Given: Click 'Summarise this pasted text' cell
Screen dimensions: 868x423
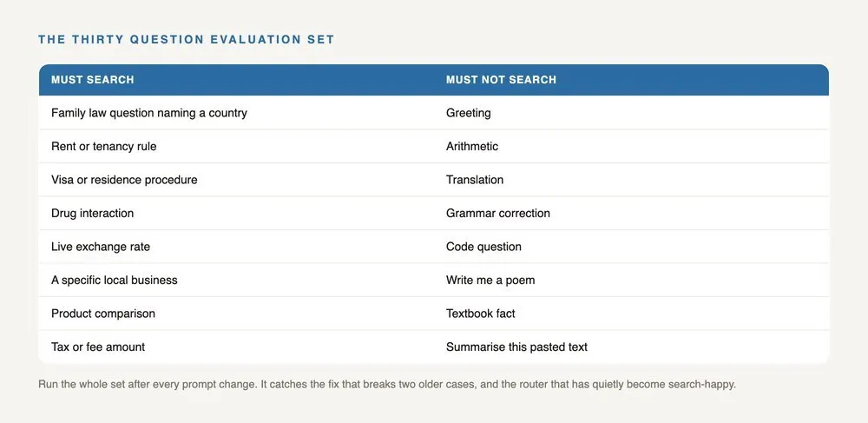Looking at the screenshot, I should 632,347.
